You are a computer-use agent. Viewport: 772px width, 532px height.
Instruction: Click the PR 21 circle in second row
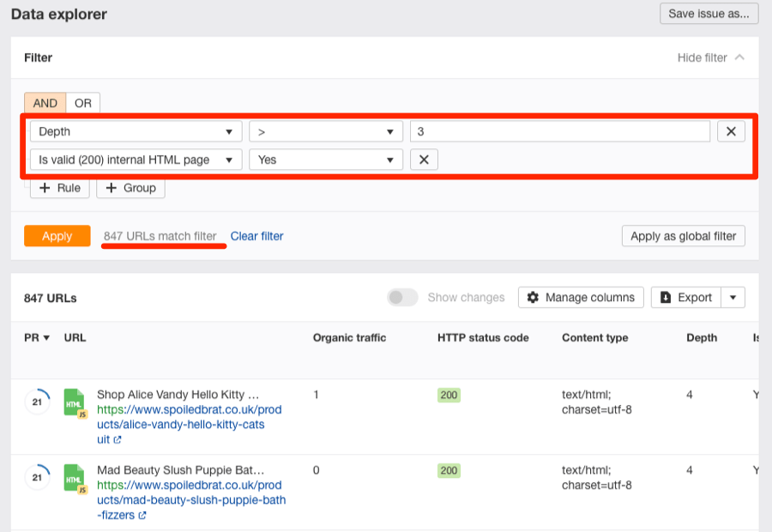[x=37, y=477]
